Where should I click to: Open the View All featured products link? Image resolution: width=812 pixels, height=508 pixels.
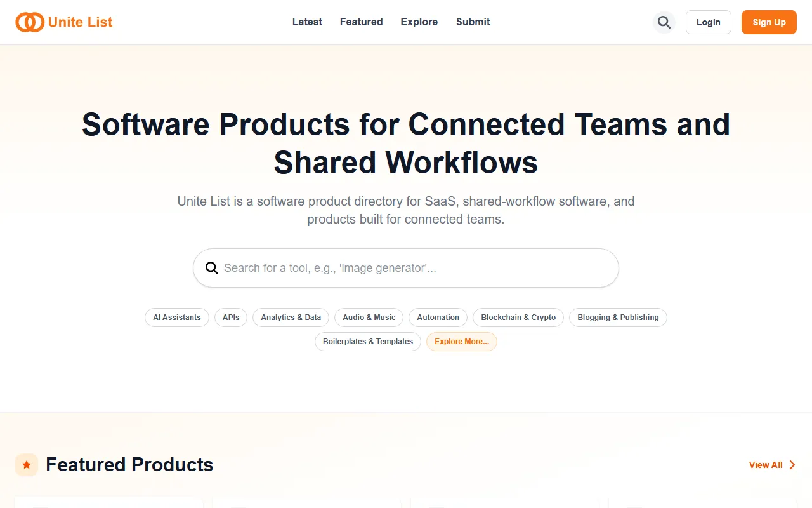pyautogui.click(x=766, y=465)
